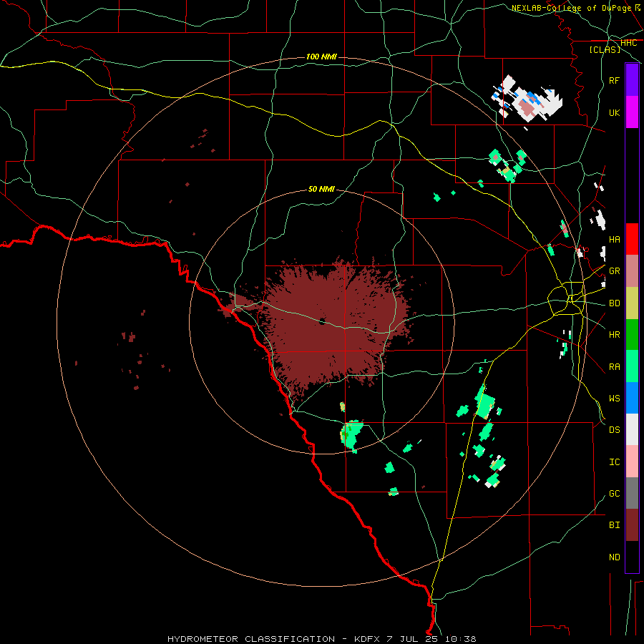The image size is (644, 644).
Task: Click the BI legend label text
Action: 614,525
